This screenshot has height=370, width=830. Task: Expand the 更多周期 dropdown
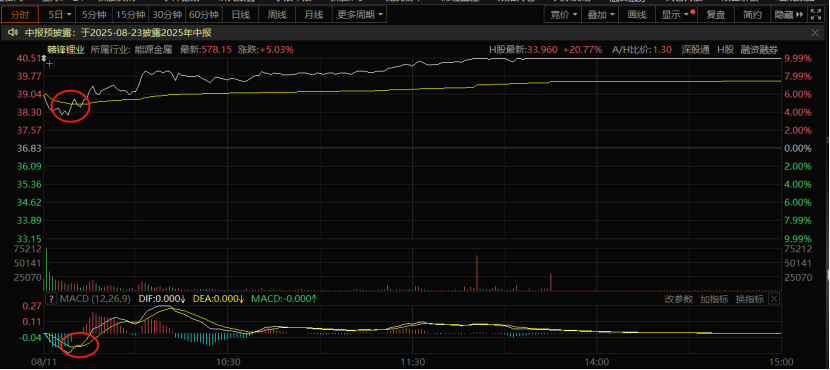pyautogui.click(x=359, y=15)
